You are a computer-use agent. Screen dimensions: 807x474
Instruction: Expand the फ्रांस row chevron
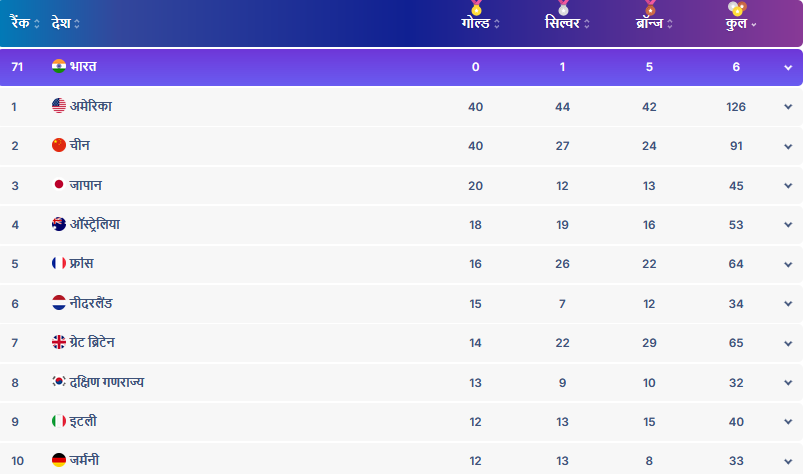point(788,264)
